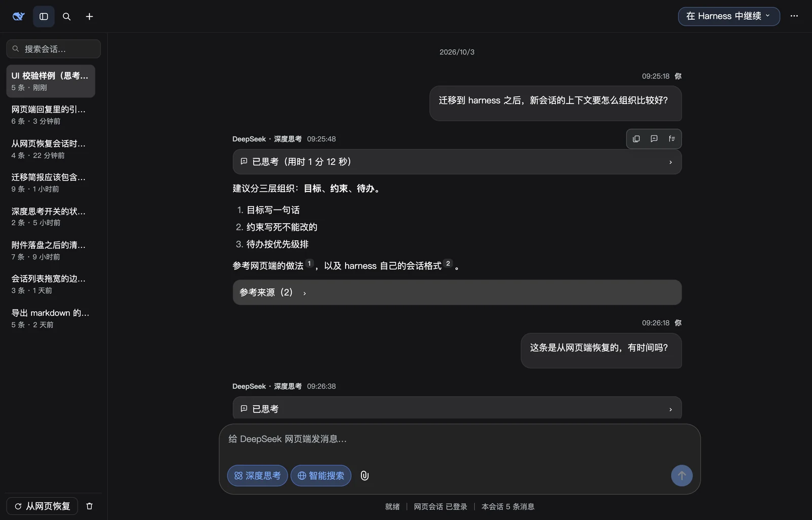
Task: Click the 就绪 status label
Action: (392, 506)
